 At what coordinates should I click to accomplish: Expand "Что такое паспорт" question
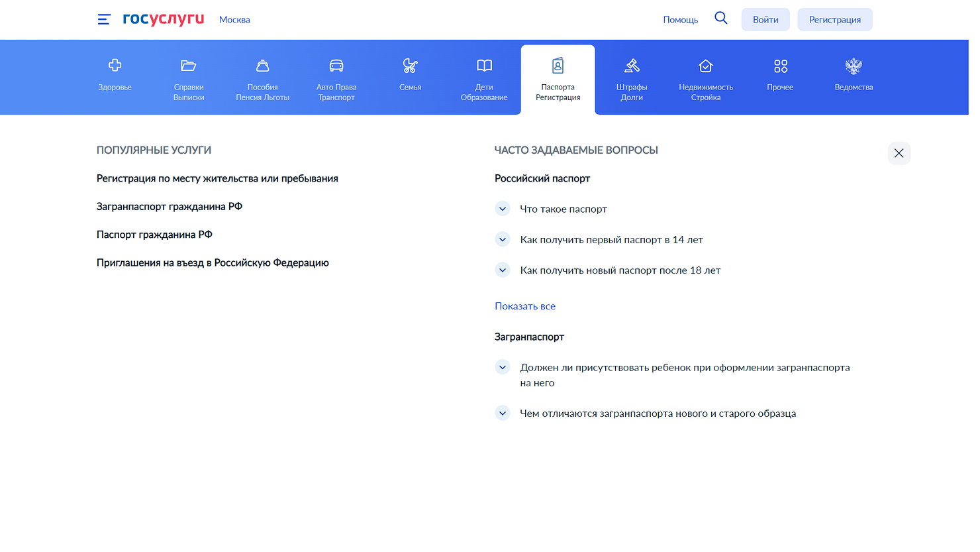pos(503,209)
